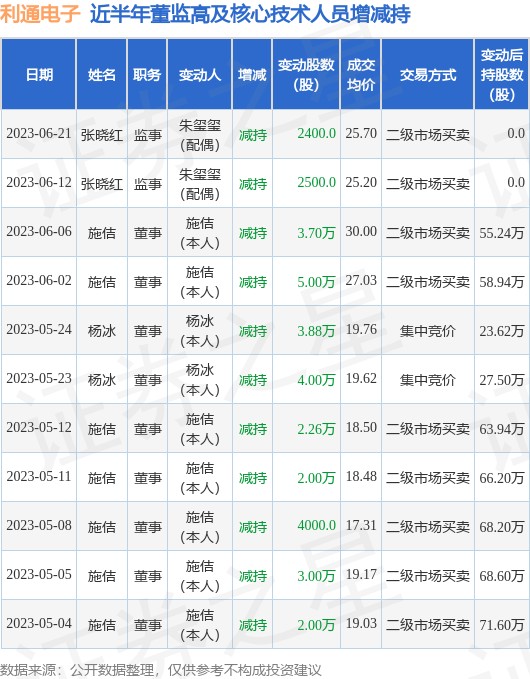Click average price 30.00
The width and height of the screenshot is (530, 679).
click(361, 232)
